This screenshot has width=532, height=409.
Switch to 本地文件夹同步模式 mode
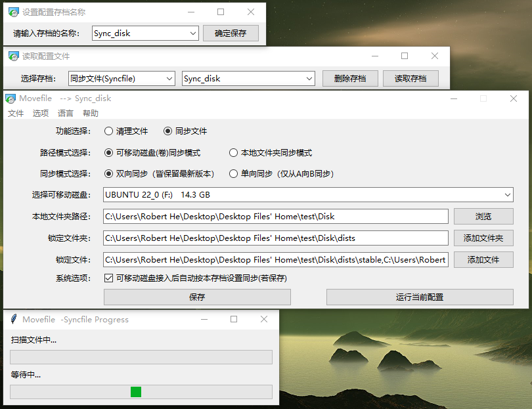234,152
